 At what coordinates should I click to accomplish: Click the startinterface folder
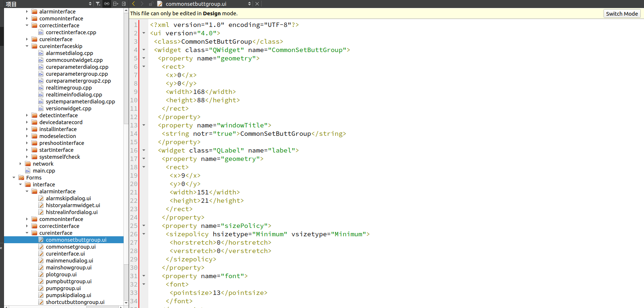click(56, 150)
